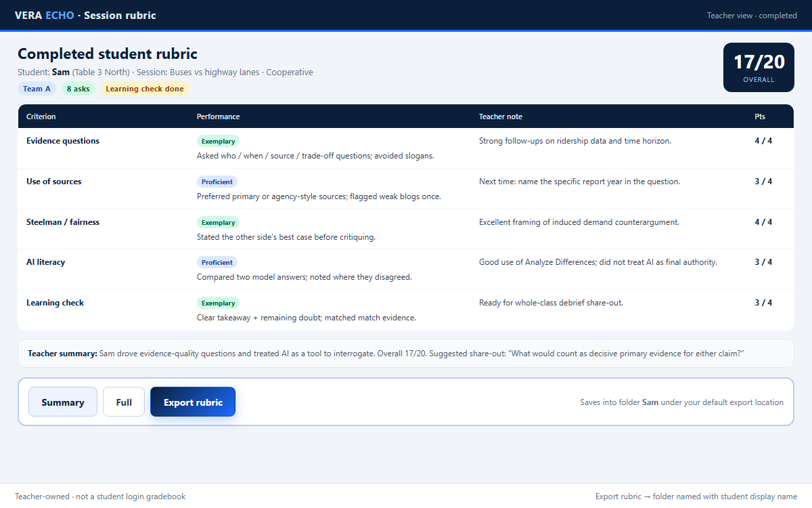Image resolution: width=812 pixels, height=508 pixels.
Task: Click the Exemplary tag in Learning check row
Action: pos(218,303)
